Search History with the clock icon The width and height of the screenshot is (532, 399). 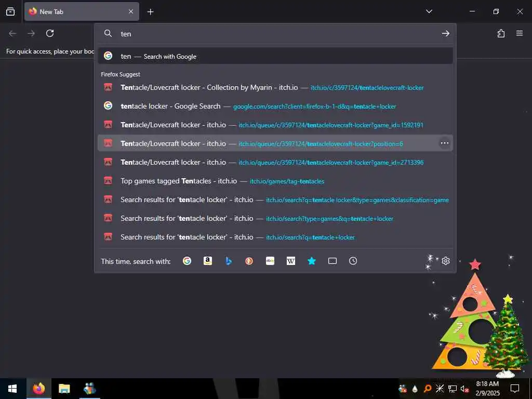(353, 261)
